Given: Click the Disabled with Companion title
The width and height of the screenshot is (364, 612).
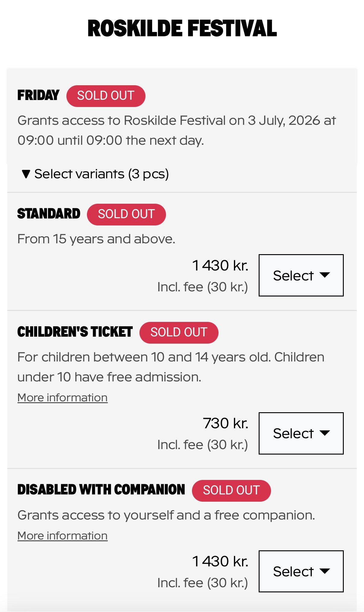Looking at the screenshot, I should pyautogui.click(x=101, y=490).
